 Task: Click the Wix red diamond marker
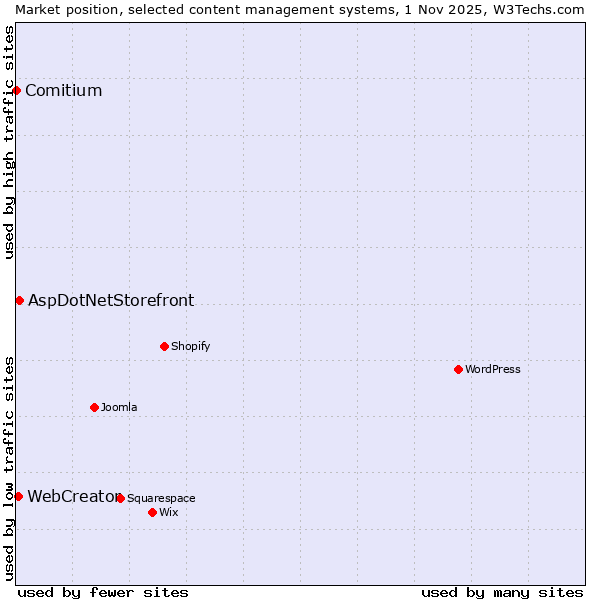[152, 512]
